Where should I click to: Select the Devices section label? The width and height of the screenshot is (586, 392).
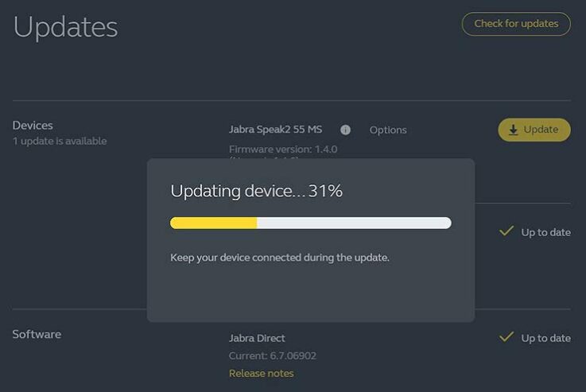33,126
